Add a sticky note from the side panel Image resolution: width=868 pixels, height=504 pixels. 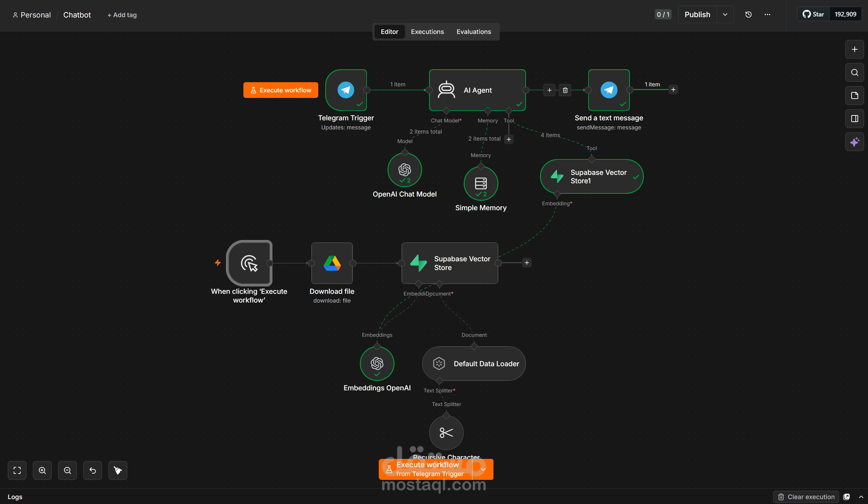855,95
